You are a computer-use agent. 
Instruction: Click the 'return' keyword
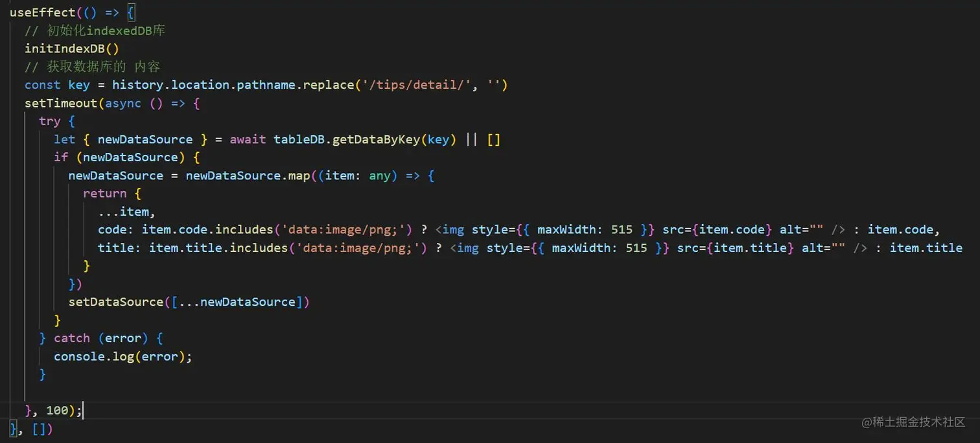[x=105, y=193]
